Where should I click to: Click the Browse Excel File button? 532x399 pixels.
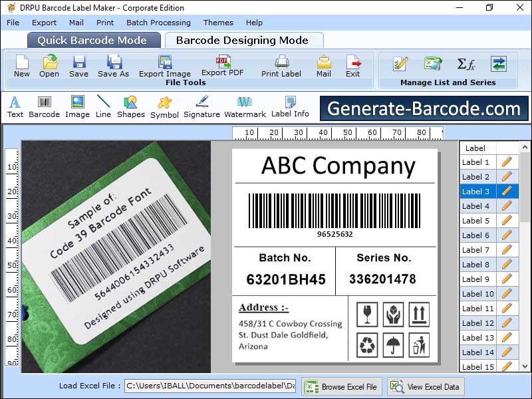[x=341, y=386]
